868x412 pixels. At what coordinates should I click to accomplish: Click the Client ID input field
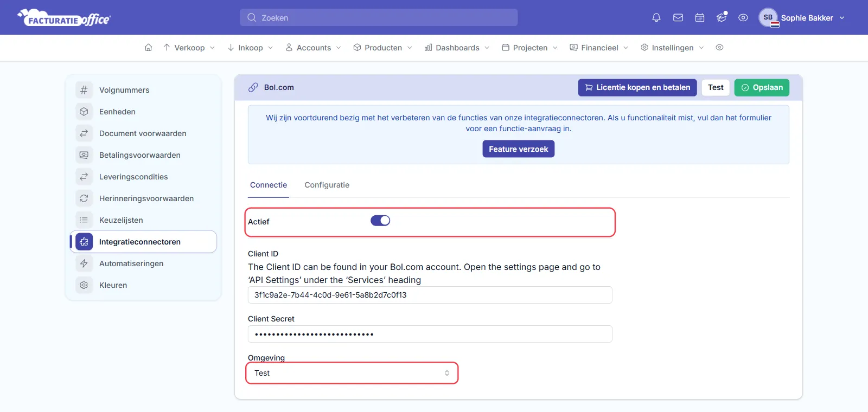click(430, 295)
